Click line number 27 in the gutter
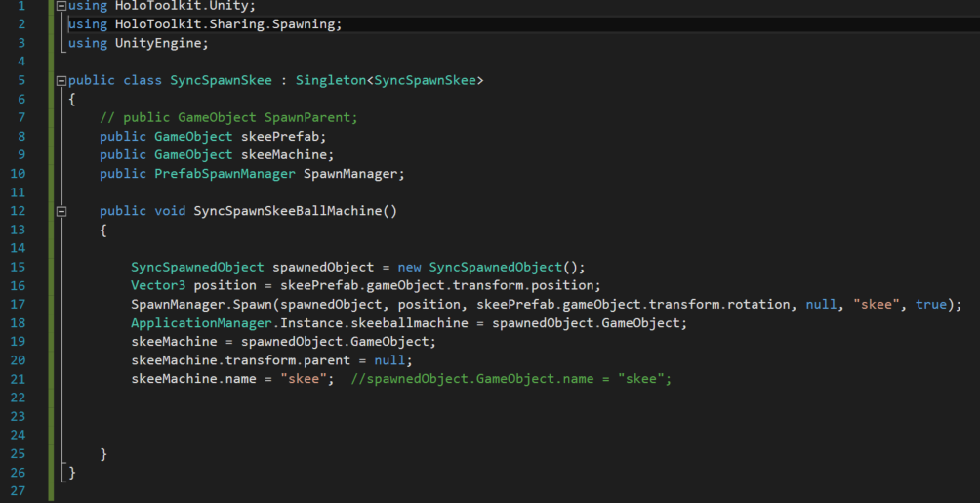The height and width of the screenshot is (503, 980). coord(18,490)
